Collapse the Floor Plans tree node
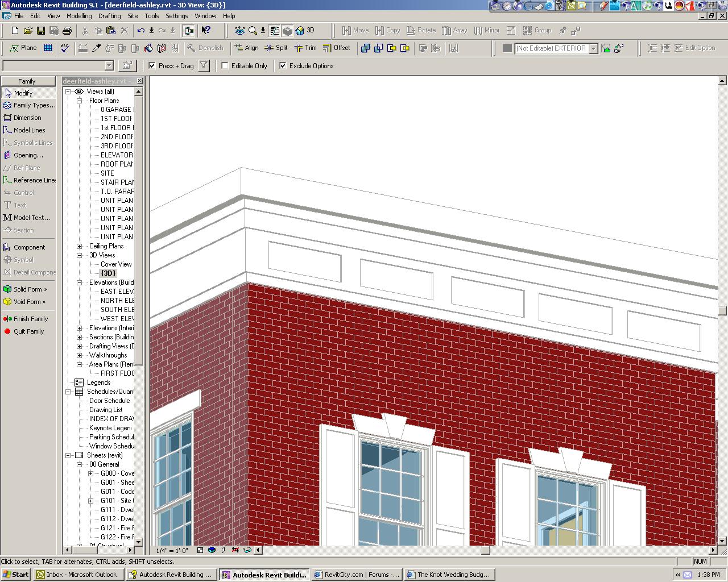 click(x=80, y=101)
